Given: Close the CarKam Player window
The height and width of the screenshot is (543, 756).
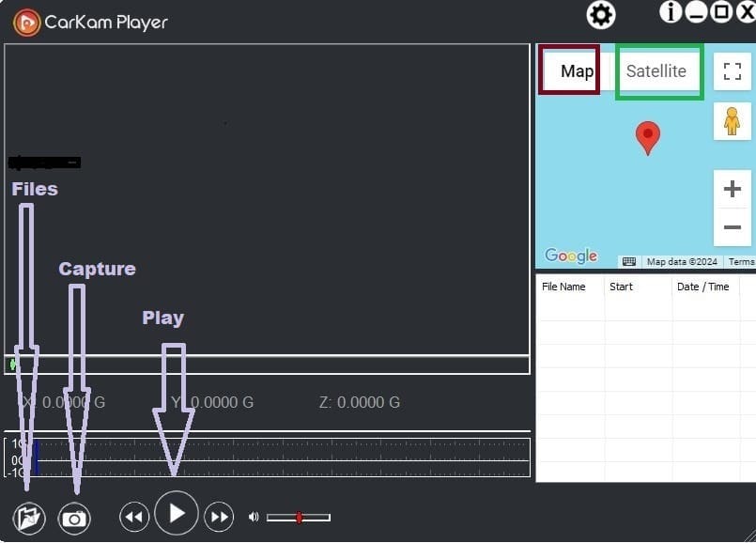Looking at the screenshot, I should (x=747, y=11).
